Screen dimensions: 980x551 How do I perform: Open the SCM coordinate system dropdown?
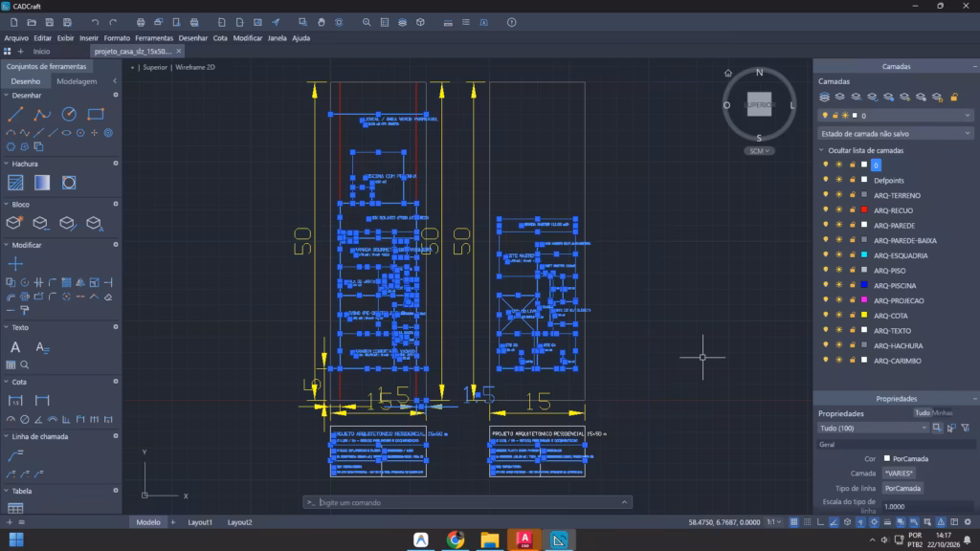coord(759,150)
